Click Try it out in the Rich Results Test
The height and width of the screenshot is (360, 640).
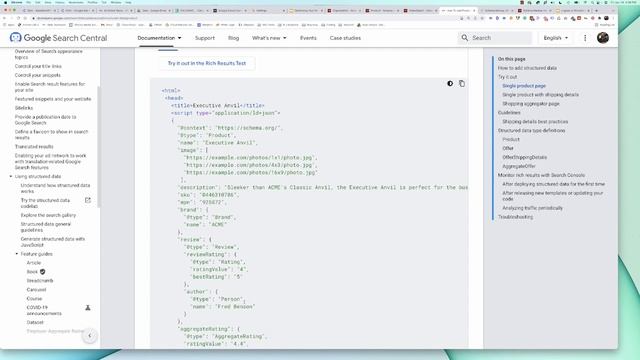[207, 63]
